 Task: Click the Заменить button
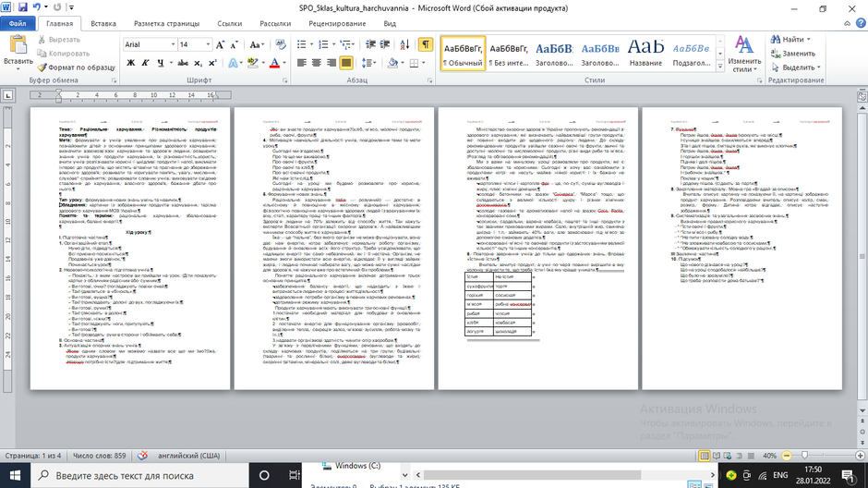(793, 54)
